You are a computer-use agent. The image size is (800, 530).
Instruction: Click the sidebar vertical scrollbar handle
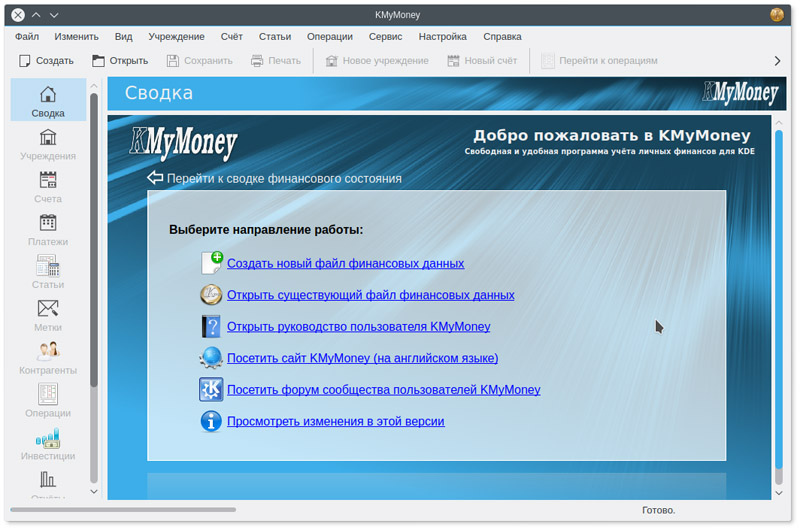[x=94, y=240]
